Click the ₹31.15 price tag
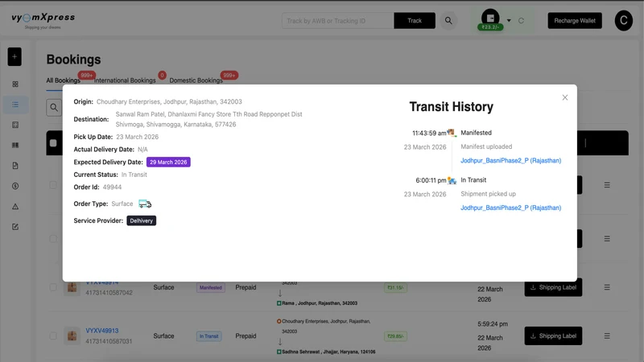This screenshot has width=644, height=362. pos(395,288)
